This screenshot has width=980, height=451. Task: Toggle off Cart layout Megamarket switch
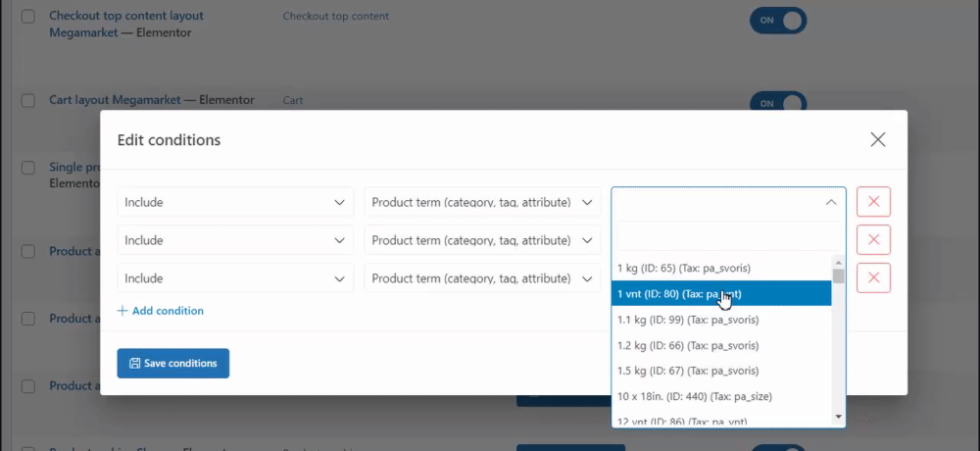point(778,103)
